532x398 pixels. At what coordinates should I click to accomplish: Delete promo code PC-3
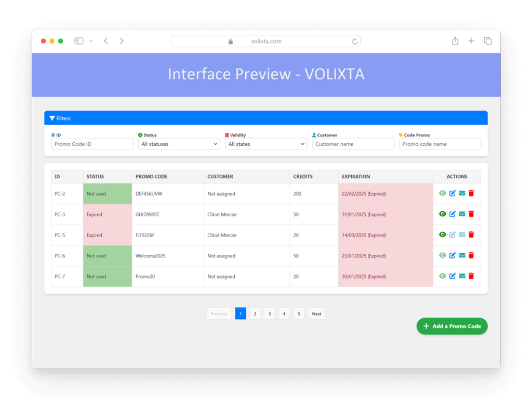[x=471, y=214]
